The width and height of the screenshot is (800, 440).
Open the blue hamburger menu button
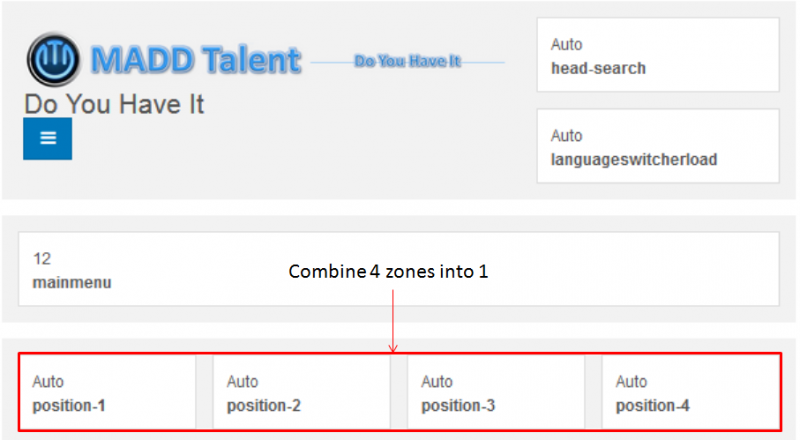point(47,138)
